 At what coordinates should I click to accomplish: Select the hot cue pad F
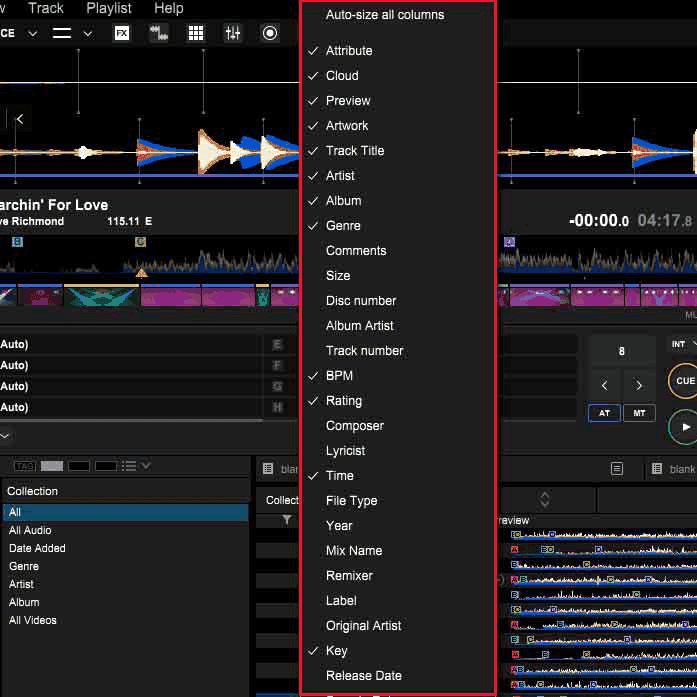277,365
